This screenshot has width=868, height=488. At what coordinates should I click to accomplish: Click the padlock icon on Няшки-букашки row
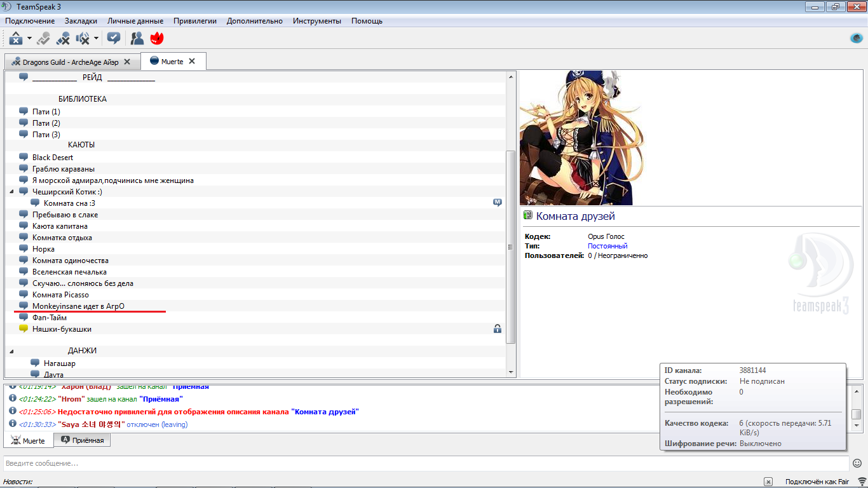[x=498, y=329]
